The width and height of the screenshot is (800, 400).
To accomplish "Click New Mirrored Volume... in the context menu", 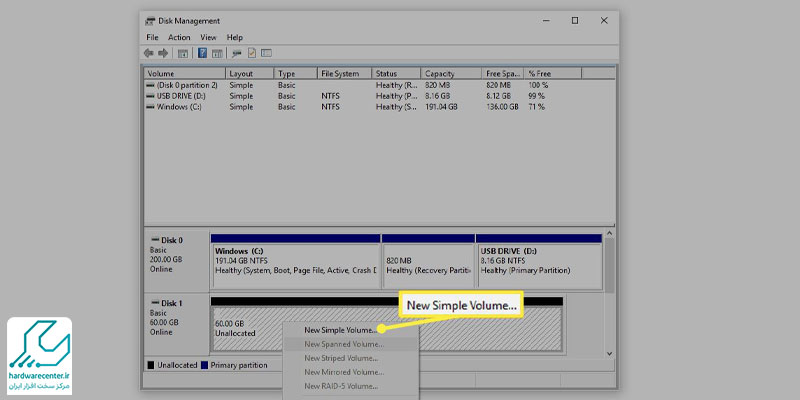I will 351,372.
